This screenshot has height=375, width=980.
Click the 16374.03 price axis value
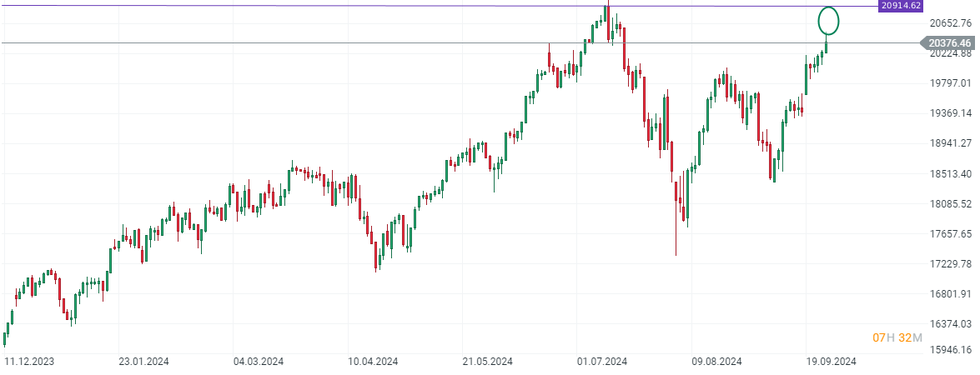pyautogui.click(x=950, y=324)
